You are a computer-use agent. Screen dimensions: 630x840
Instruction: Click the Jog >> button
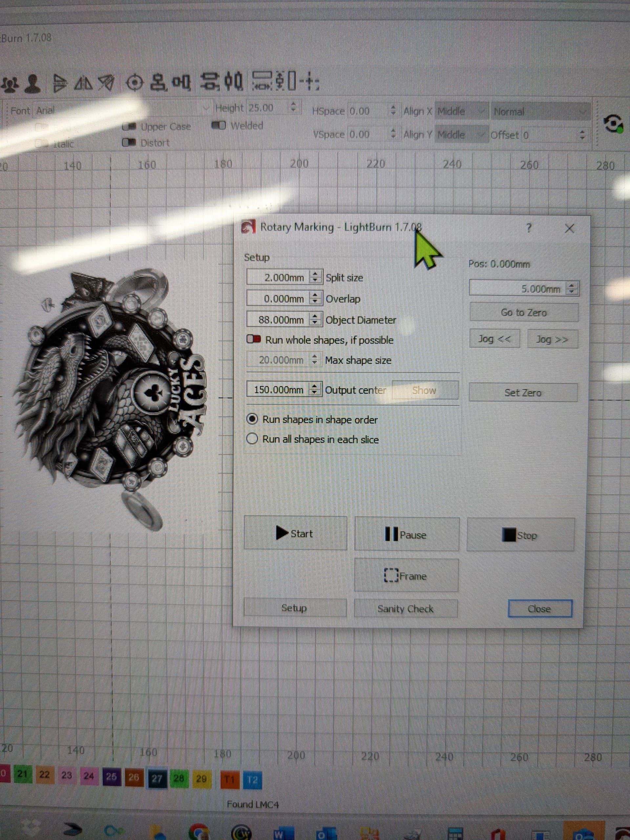pos(553,339)
